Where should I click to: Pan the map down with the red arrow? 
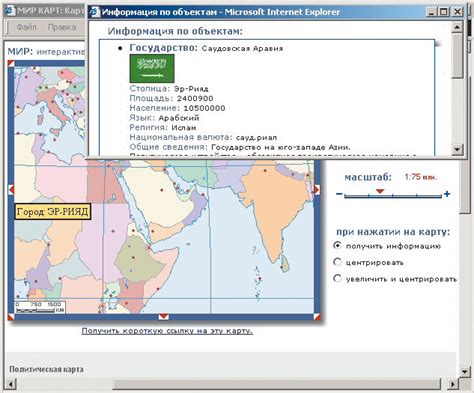(163, 316)
